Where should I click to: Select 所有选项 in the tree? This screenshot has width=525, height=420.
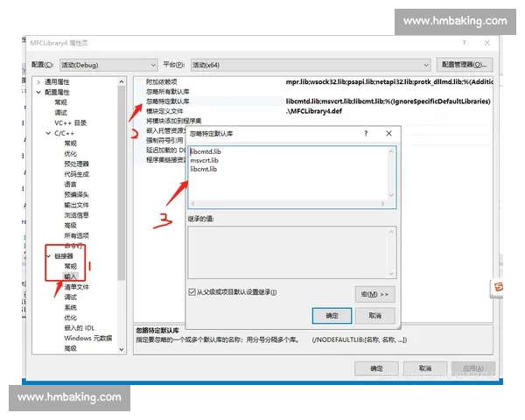(x=77, y=235)
